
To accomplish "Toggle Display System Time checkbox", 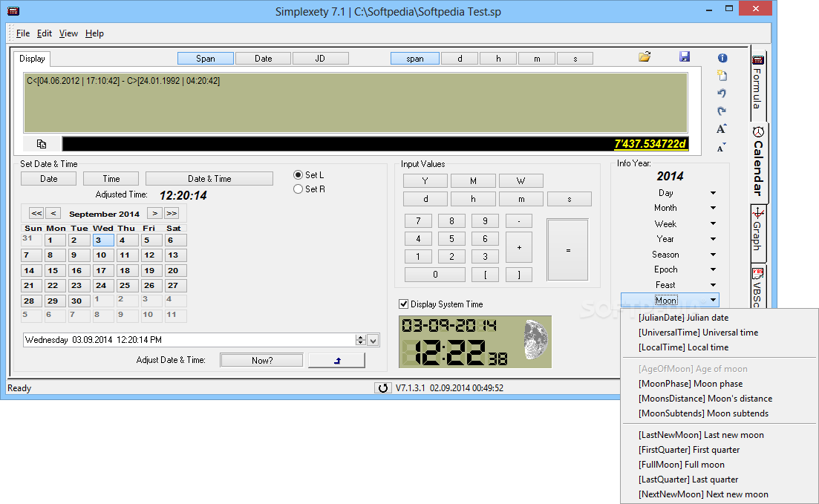I will 403,304.
